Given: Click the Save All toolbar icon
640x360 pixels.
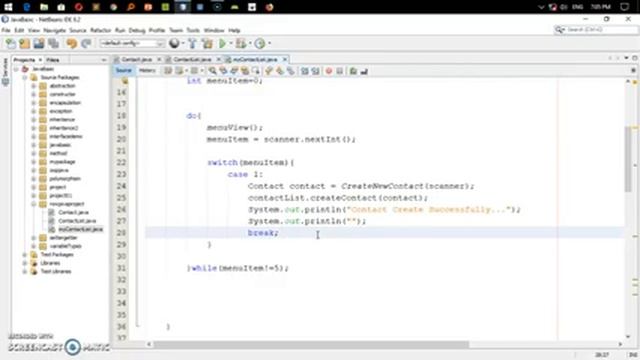Looking at the screenshot, I should point(53,43).
